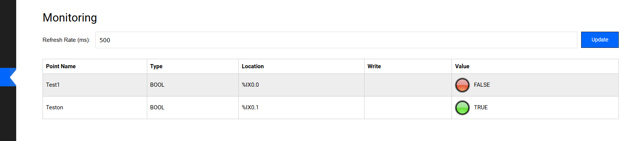Click the BOOL type in Test1 row
Image resolution: width=644 pixels, height=141 pixels.
(157, 85)
